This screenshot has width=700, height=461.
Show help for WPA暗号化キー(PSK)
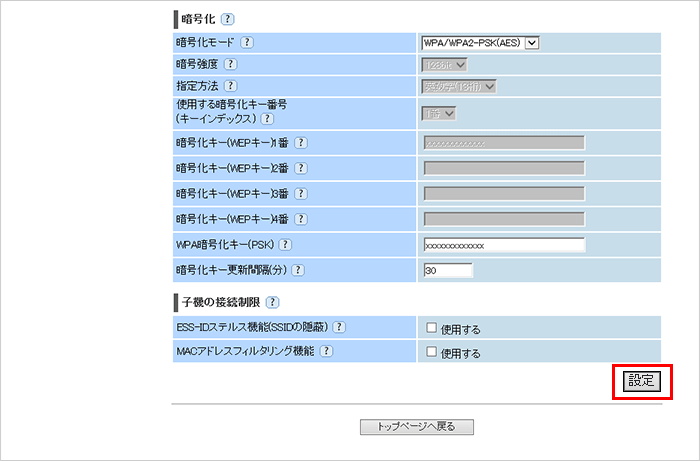tap(285, 245)
